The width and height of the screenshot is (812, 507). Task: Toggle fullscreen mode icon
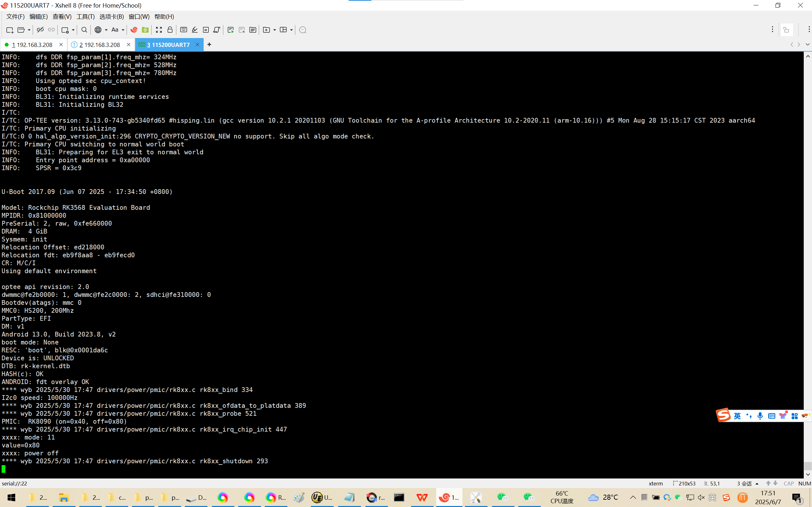tap(159, 30)
